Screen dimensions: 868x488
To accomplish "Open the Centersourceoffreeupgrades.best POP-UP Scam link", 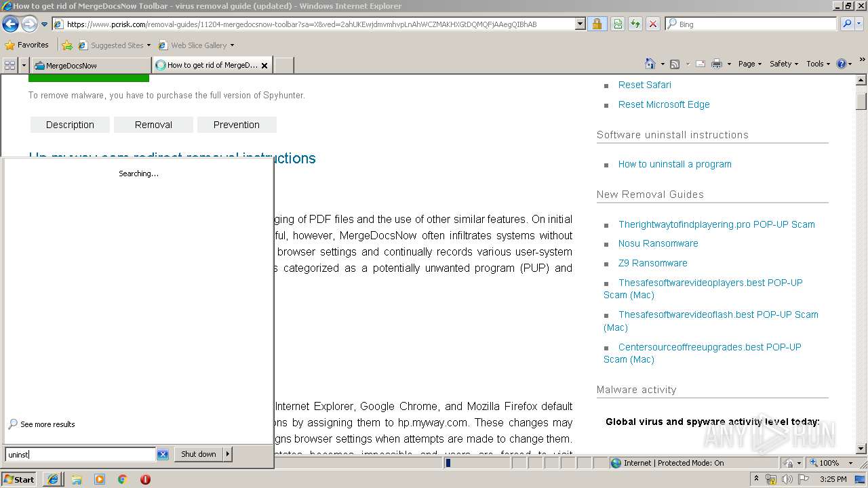I will click(x=703, y=353).
